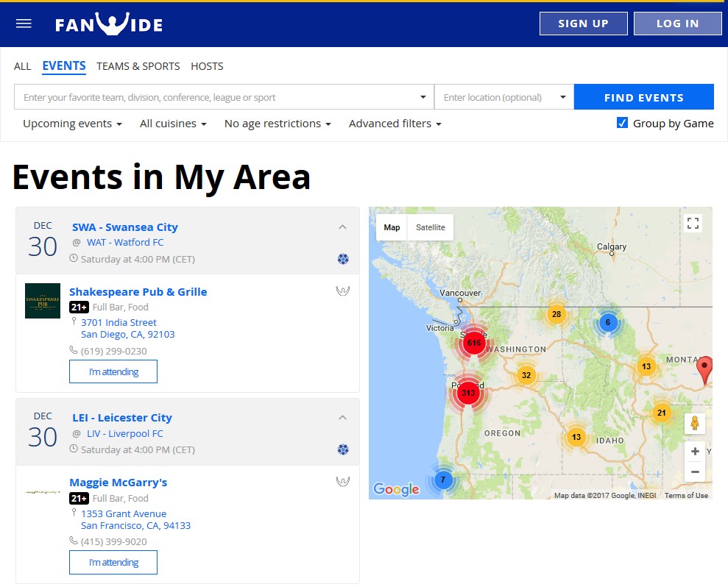Select the EVENTS tab
Image resolution: width=728 pixels, height=587 pixels.
64,66
